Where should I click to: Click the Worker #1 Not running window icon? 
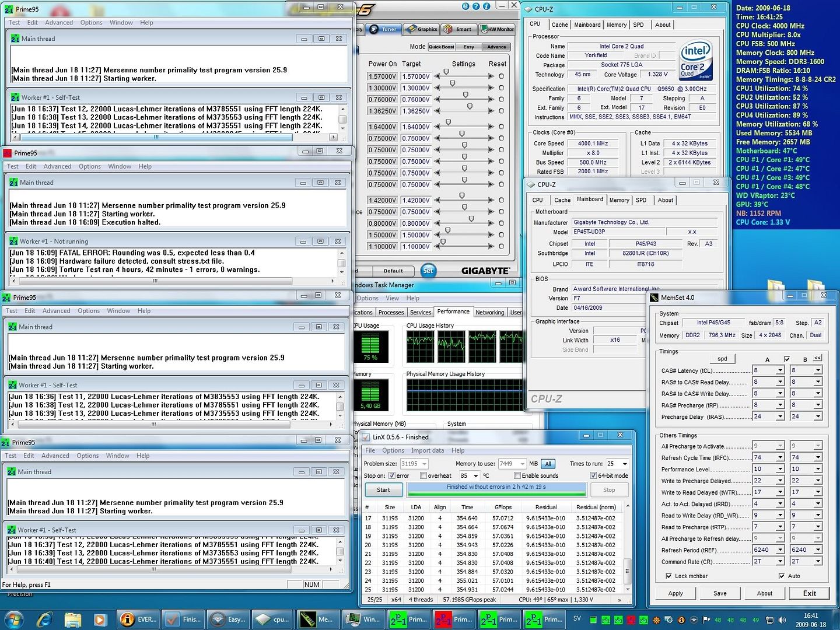pos(13,241)
